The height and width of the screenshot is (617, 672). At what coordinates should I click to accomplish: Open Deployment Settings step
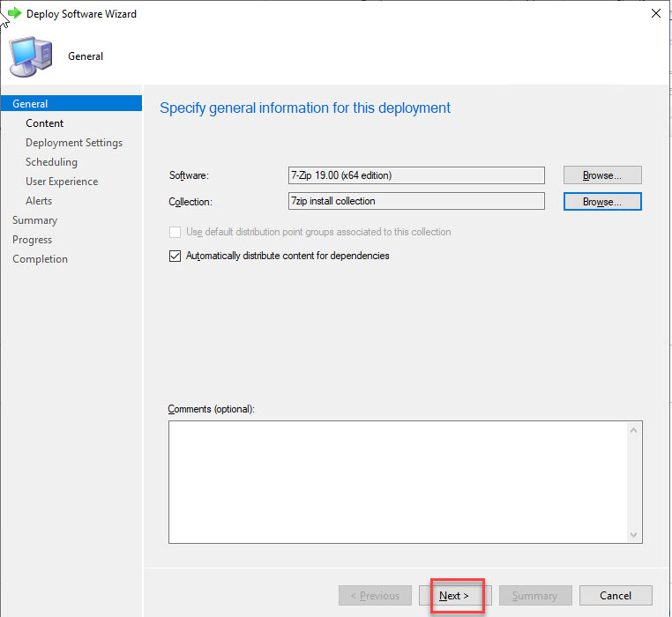pyautogui.click(x=74, y=143)
